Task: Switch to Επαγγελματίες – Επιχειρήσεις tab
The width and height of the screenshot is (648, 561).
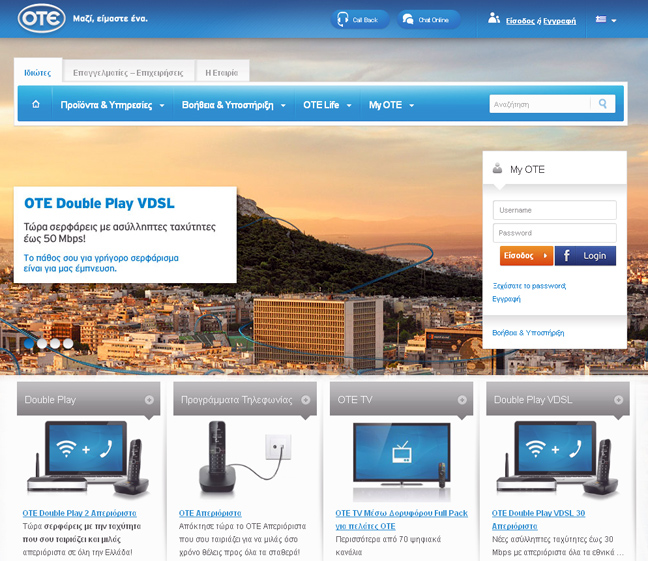Action: pos(129,73)
